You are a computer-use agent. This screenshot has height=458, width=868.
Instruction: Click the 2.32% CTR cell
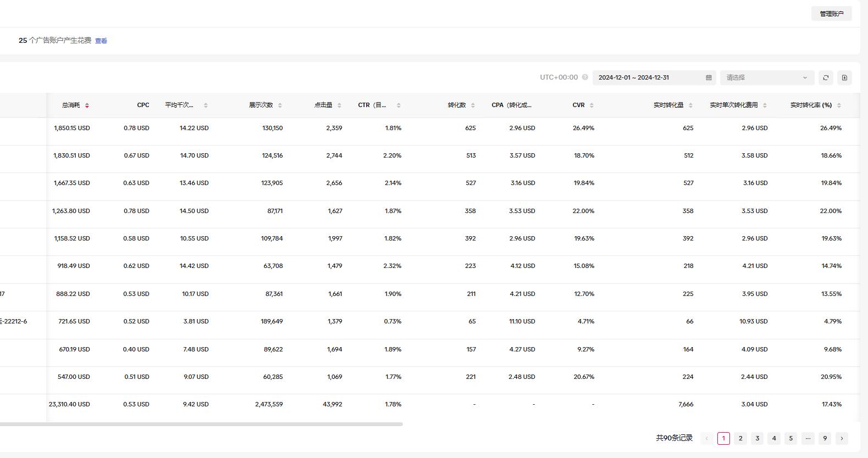pyautogui.click(x=392, y=266)
